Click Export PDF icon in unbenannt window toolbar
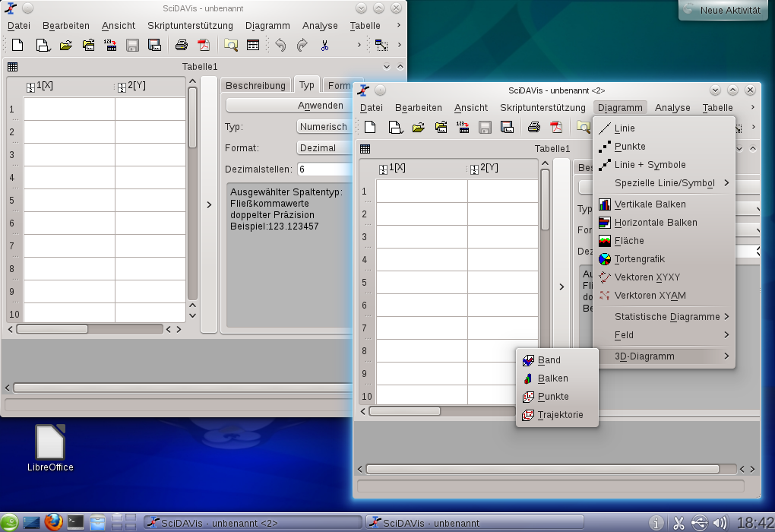Screen dimensions: 775x532 pyautogui.click(x=204, y=45)
